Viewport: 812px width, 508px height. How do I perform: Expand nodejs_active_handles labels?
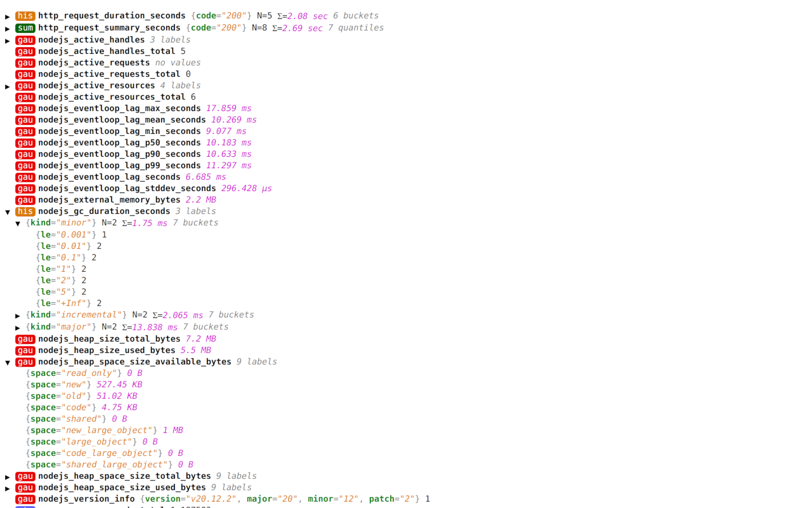(x=8, y=41)
